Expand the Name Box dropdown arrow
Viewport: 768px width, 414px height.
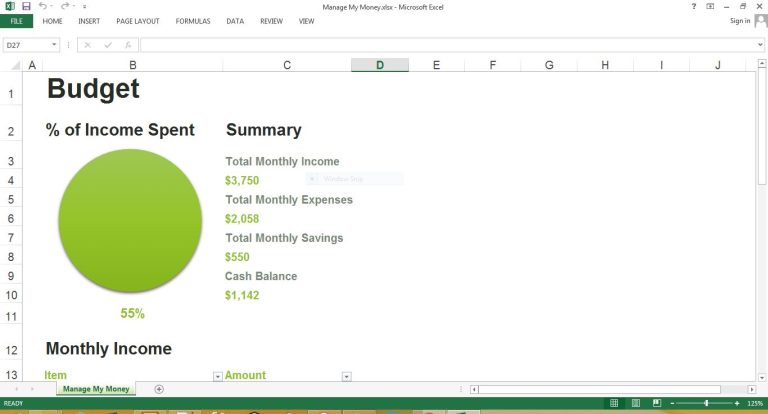[x=54, y=45]
